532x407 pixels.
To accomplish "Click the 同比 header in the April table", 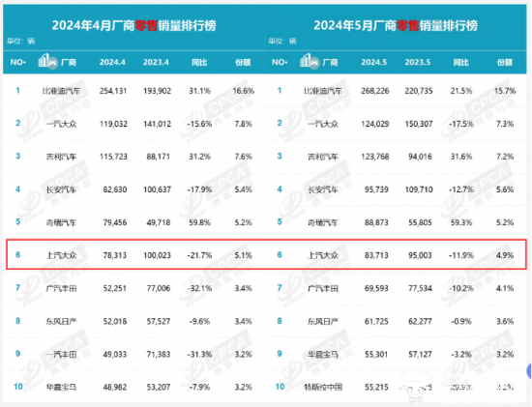I will (x=199, y=63).
